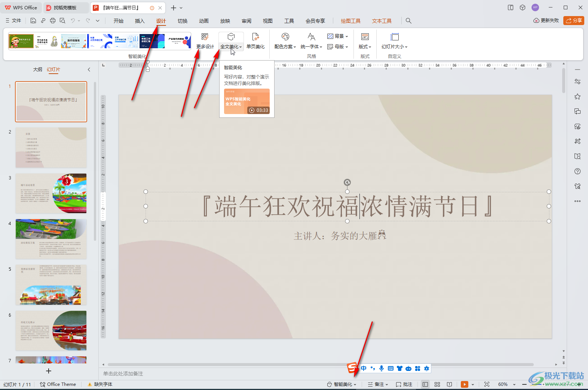Open zoom percentage dropdown arrow
588x390 pixels.
pyautogui.click(x=514, y=384)
